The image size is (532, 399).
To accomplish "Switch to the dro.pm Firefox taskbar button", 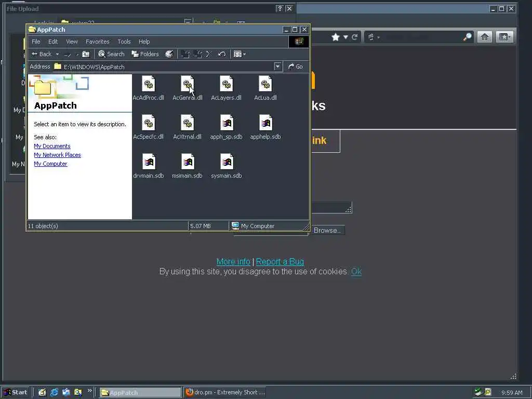I will pos(225,393).
